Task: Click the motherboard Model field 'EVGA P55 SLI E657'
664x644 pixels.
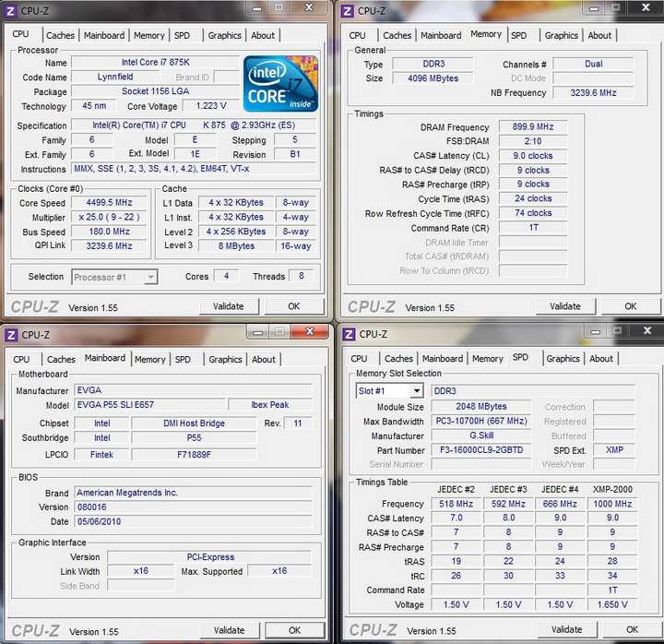Action: [150, 405]
